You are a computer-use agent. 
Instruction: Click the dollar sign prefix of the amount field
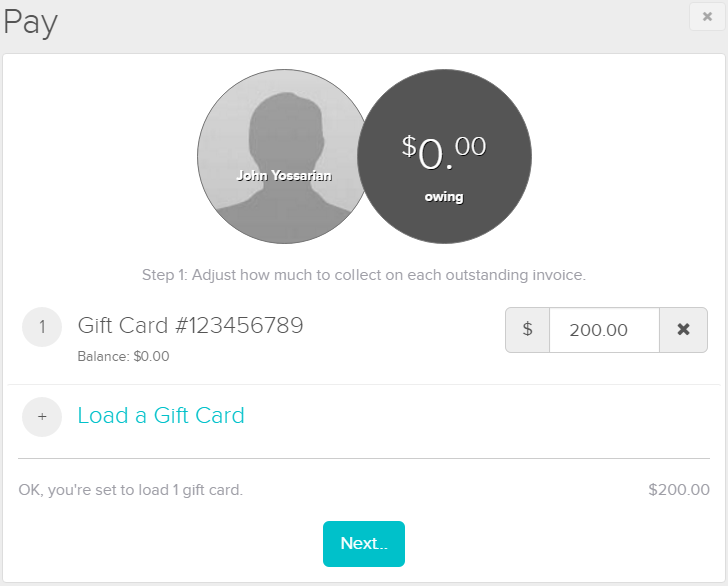(x=527, y=330)
